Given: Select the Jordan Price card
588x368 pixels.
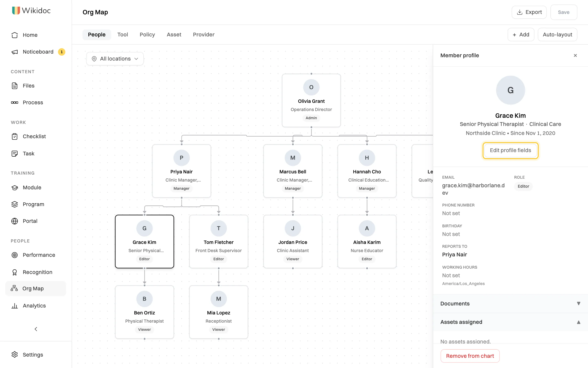Looking at the screenshot, I should [x=293, y=242].
